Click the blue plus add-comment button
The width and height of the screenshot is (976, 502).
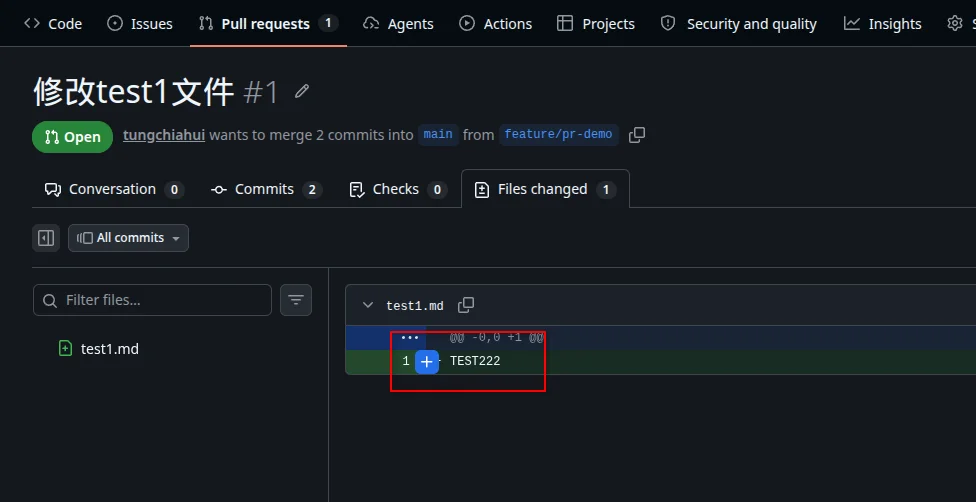(x=427, y=362)
